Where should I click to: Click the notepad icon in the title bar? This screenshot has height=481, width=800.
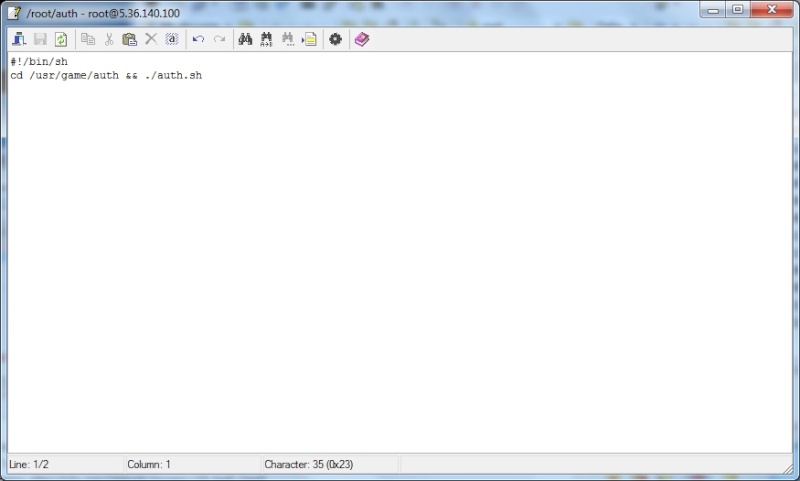click(x=14, y=13)
